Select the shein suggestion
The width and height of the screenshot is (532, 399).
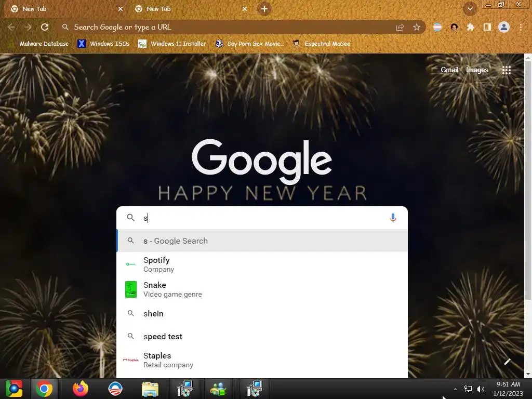click(262, 313)
